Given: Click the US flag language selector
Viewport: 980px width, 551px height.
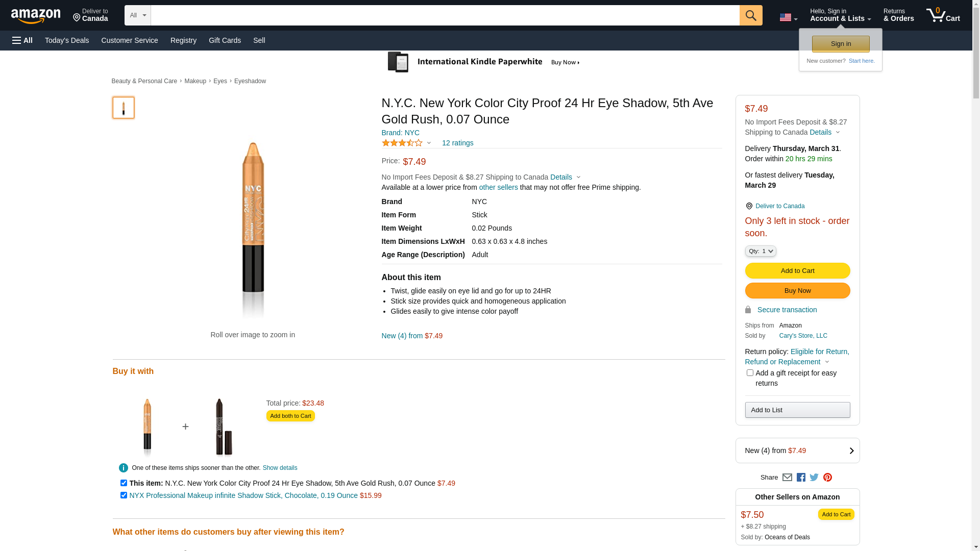Looking at the screenshot, I should coord(788,18).
